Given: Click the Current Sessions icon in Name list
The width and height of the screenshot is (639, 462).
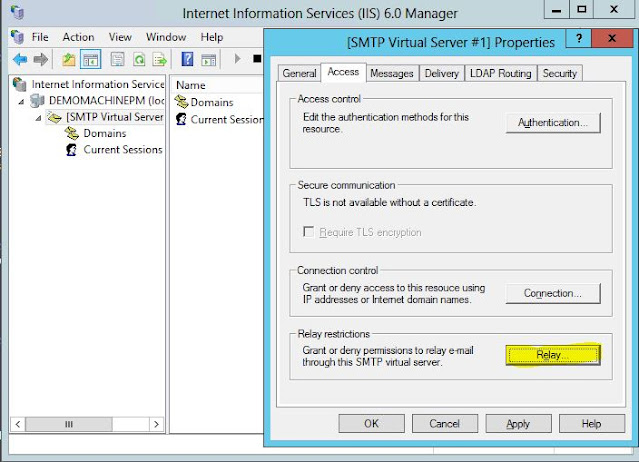Looking at the screenshot, I should coord(181,119).
